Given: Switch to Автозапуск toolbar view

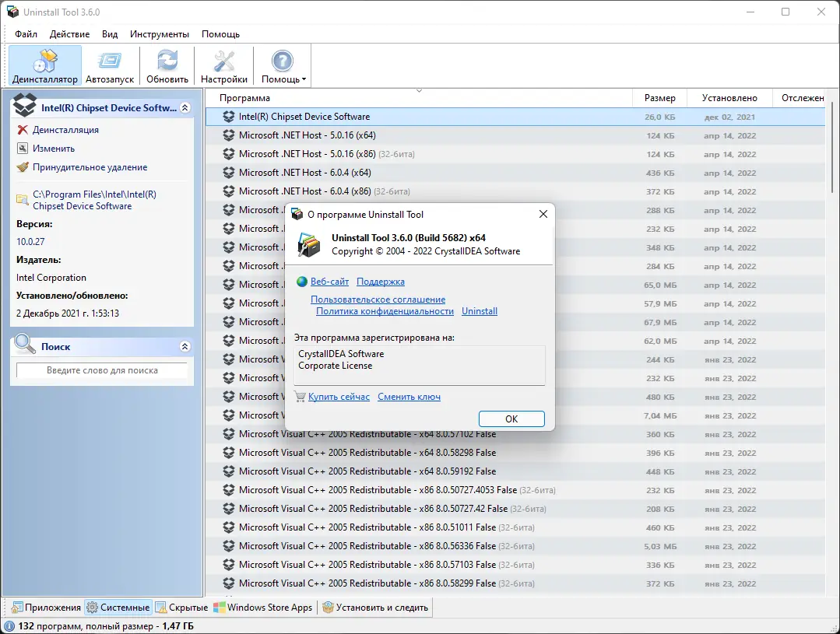Looking at the screenshot, I should [x=110, y=66].
